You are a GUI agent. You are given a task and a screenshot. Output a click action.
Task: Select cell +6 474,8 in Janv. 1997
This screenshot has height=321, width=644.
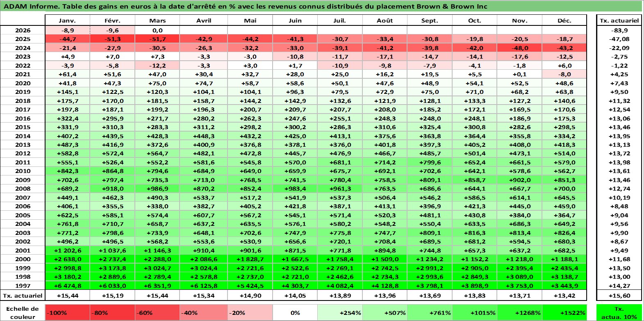[67, 286]
